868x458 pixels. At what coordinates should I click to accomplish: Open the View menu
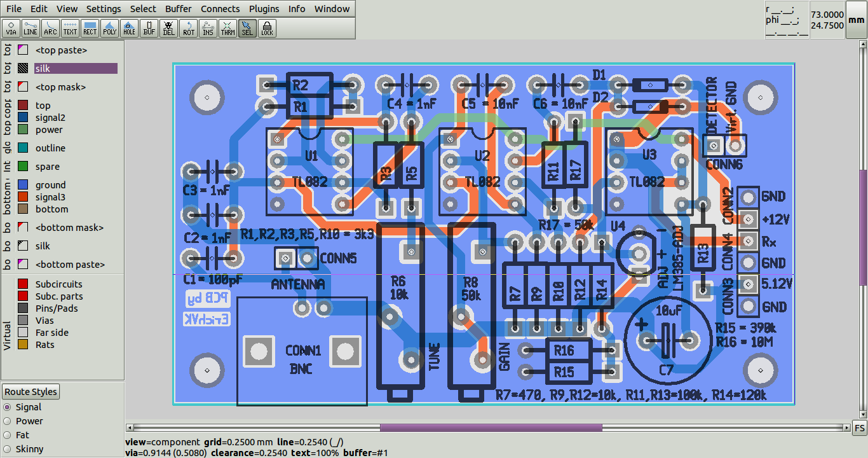click(67, 9)
